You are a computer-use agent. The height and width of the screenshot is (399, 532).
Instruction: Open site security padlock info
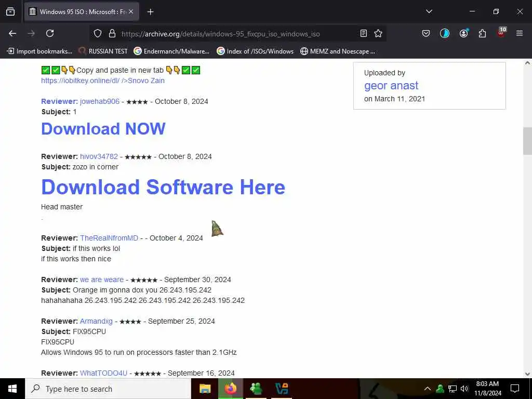112,33
